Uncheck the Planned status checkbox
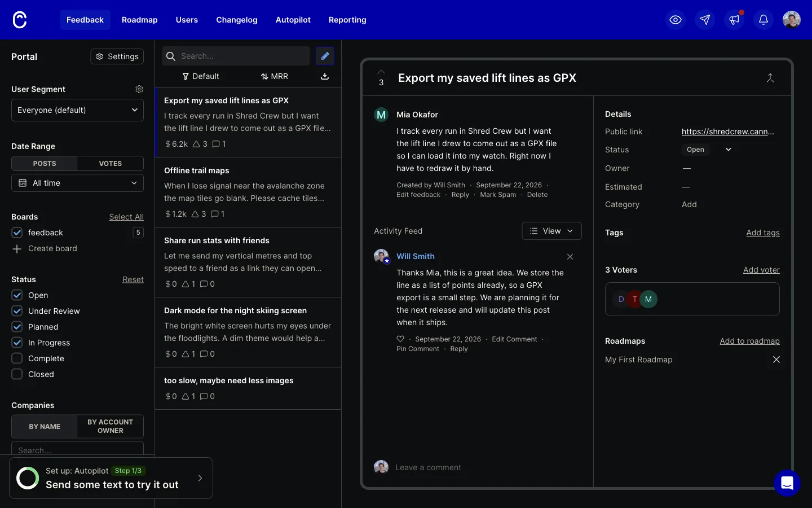Screen dimensions: 812x508 (x=17, y=327)
